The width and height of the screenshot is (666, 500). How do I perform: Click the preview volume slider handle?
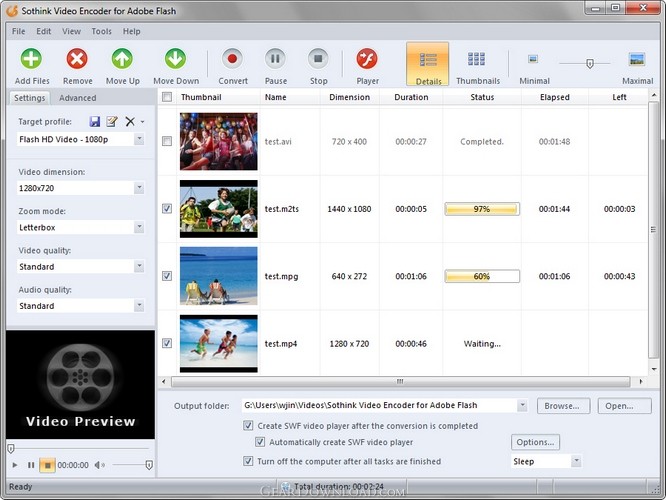click(149, 465)
